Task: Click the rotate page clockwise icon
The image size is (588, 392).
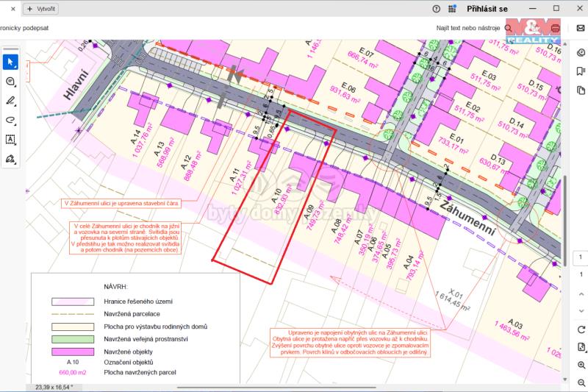Action: 581,329
